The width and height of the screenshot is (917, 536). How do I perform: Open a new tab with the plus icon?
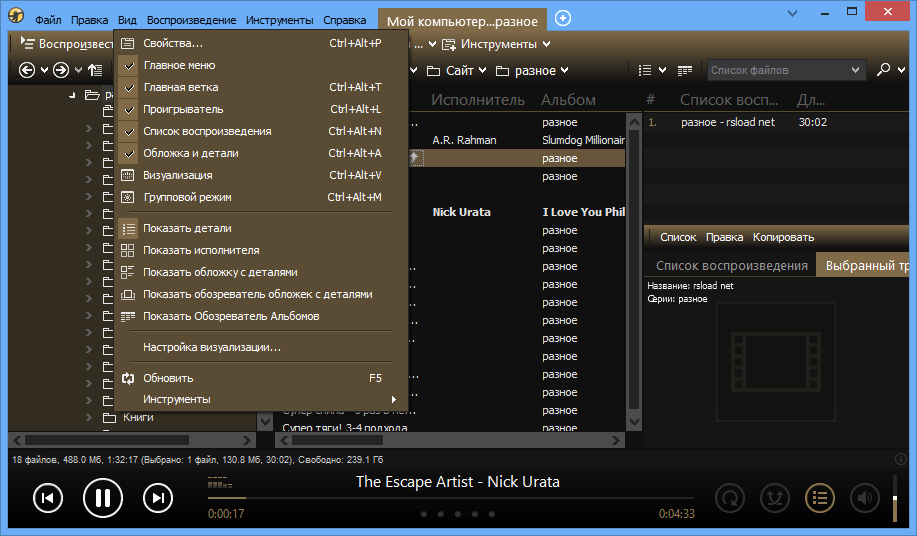pos(563,18)
